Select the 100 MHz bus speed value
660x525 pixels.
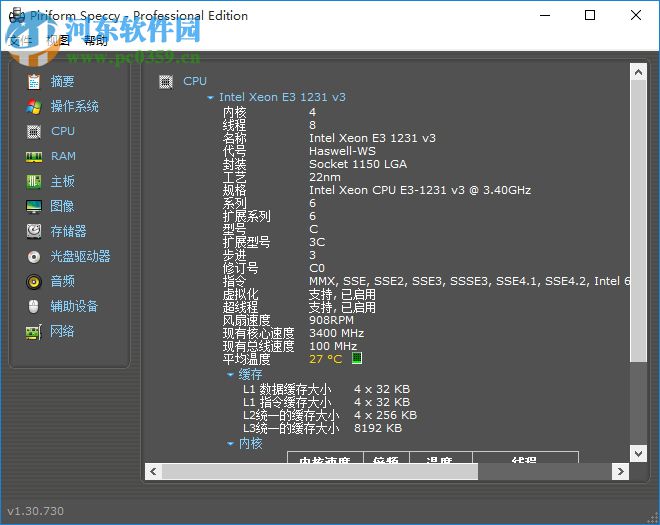coord(333,346)
